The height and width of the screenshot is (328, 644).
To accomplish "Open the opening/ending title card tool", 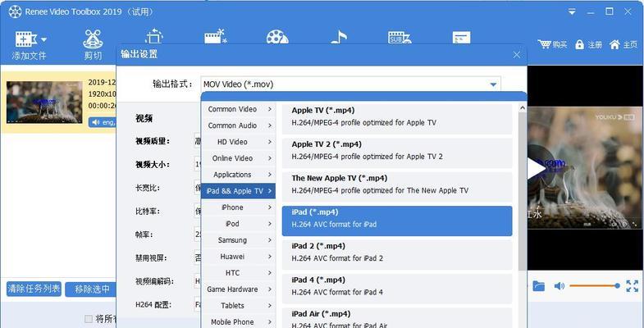I will (461, 38).
